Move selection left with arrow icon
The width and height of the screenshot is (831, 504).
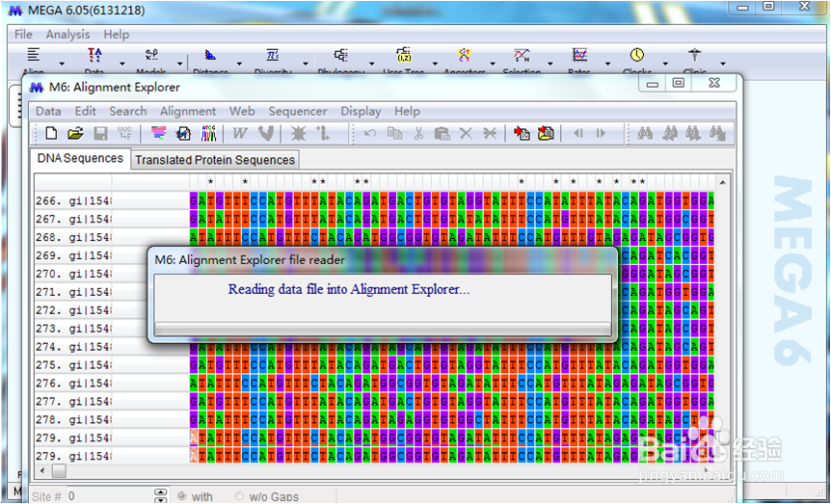coord(578,134)
